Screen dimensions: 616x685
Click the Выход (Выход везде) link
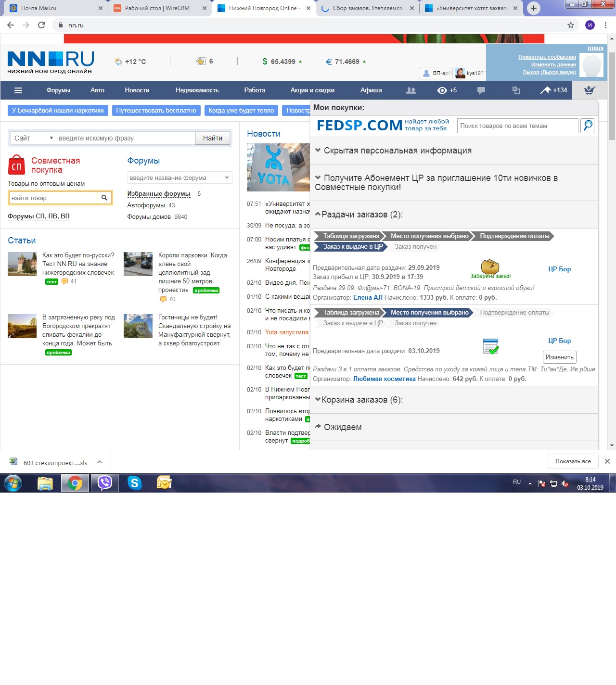550,72
